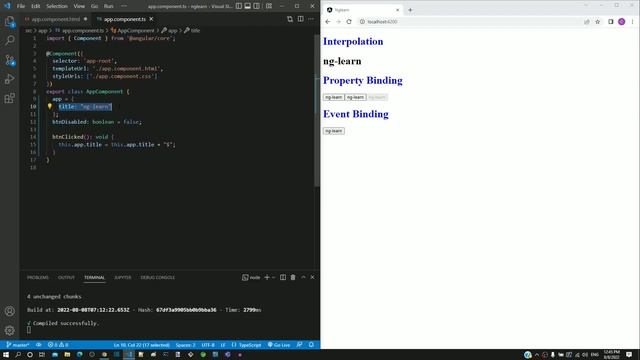The image size is (640, 360).
Task: Open the Extensions view
Action: (9, 98)
